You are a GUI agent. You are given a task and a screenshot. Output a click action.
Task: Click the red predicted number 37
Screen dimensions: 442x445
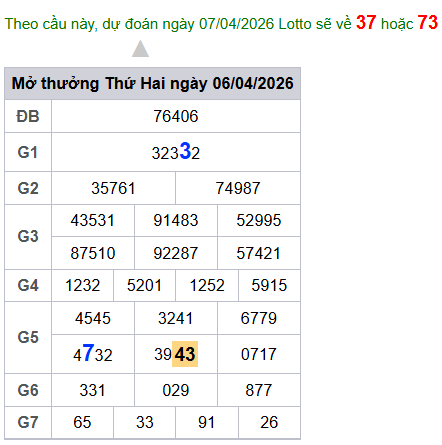(x=366, y=23)
